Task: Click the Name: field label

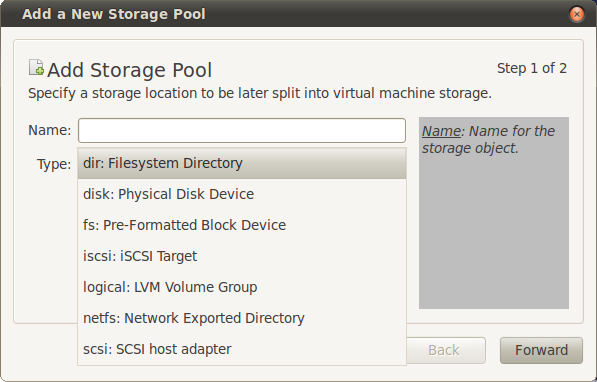Action: [x=49, y=130]
